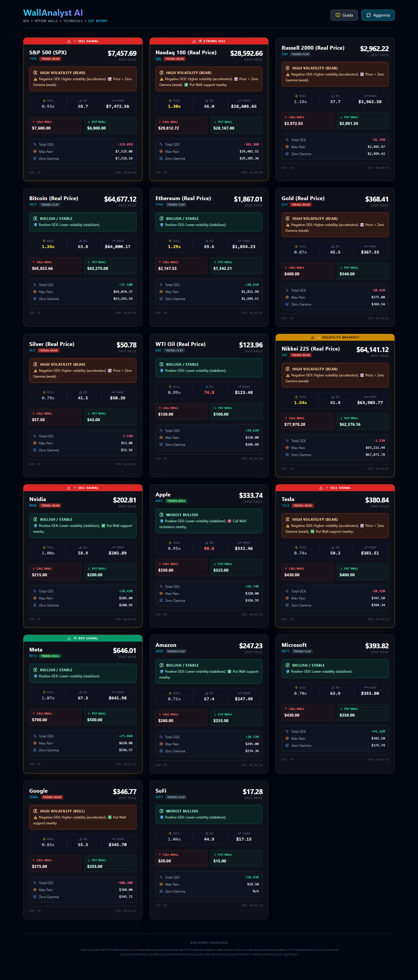The image size is (418, 980).
Task: Click SoFi Zero Gamma N/A value
Action: (x=256, y=891)
